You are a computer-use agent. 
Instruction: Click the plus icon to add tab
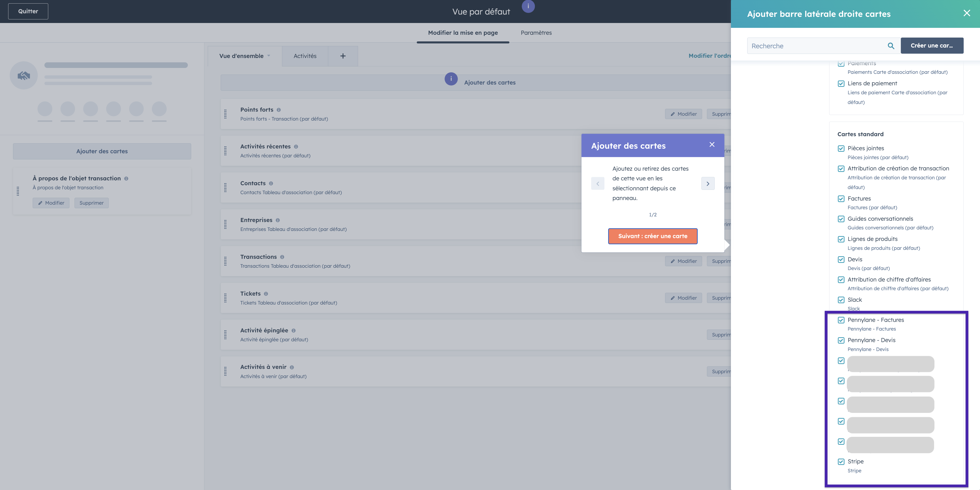[343, 56]
